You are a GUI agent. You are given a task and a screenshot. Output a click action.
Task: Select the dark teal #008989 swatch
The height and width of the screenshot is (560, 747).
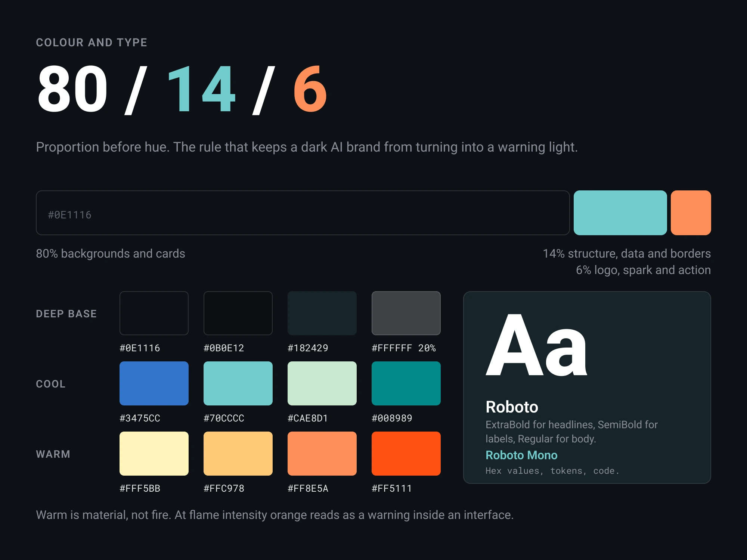point(406,383)
